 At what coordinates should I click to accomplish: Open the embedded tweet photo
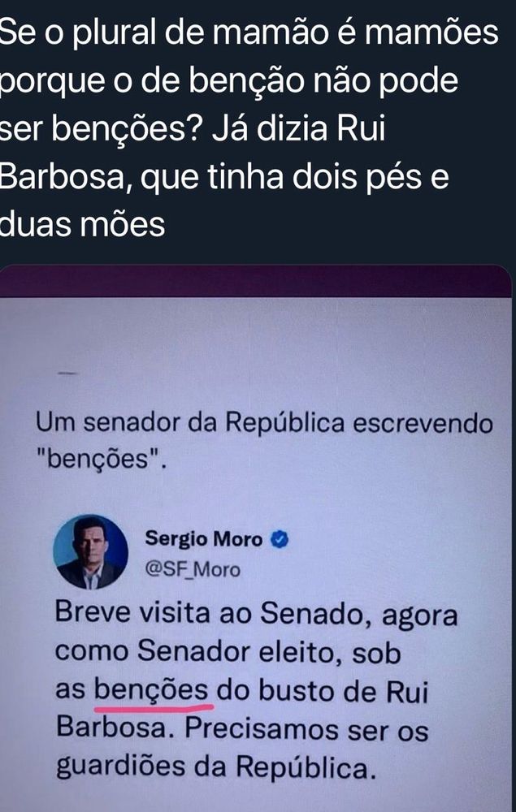[x=255, y=538]
